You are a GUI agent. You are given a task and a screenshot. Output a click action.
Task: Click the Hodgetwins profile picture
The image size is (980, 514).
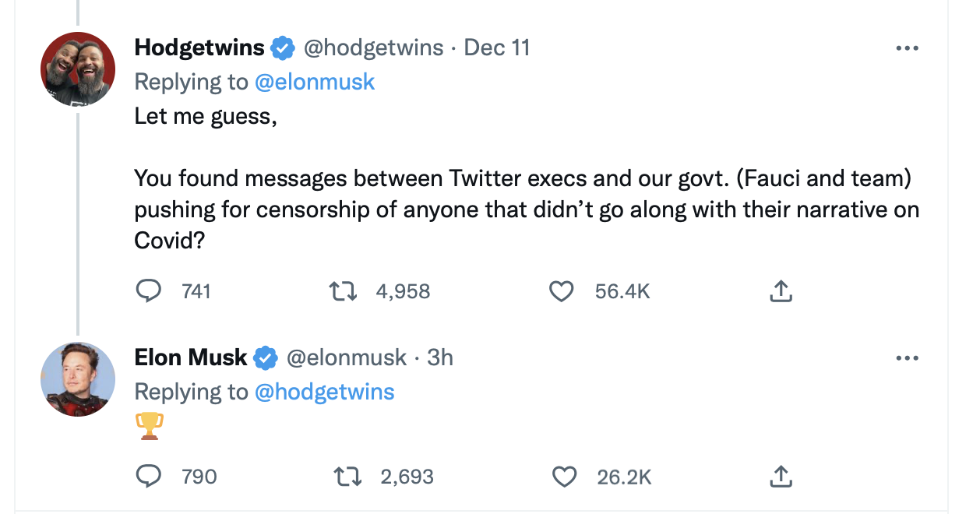pos(78,69)
